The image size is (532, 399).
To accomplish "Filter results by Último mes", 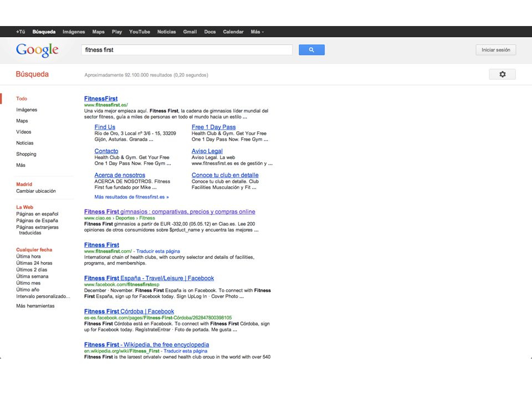I will [x=28, y=283].
